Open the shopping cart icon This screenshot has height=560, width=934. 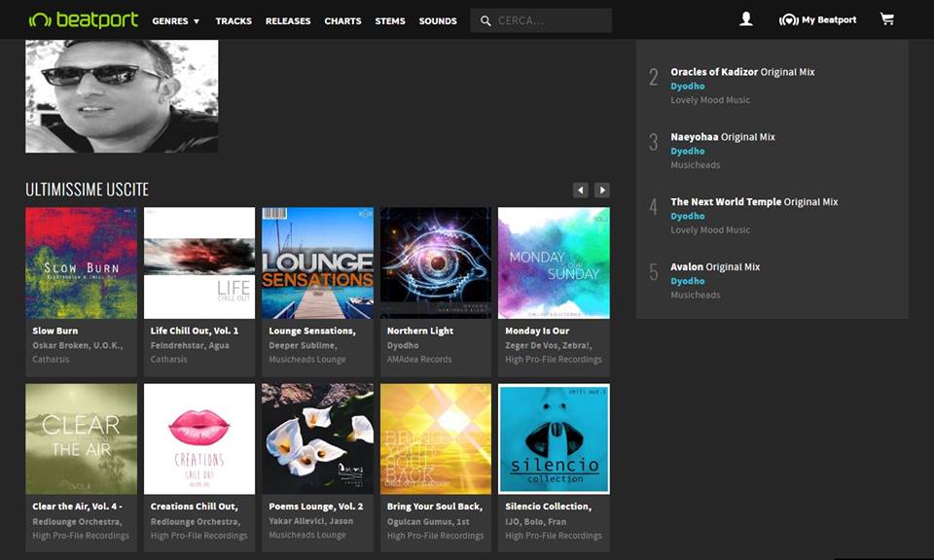pyautogui.click(x=887, y=19)
